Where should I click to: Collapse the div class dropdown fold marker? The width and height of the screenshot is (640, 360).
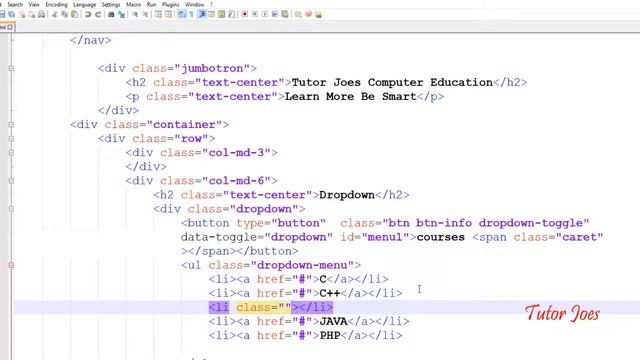click(x=11, y=209)
